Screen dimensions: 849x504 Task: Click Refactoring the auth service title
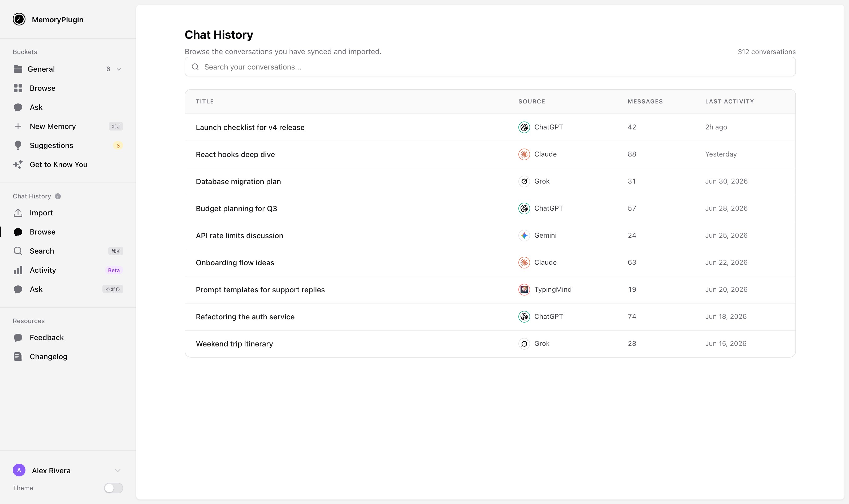245,317
